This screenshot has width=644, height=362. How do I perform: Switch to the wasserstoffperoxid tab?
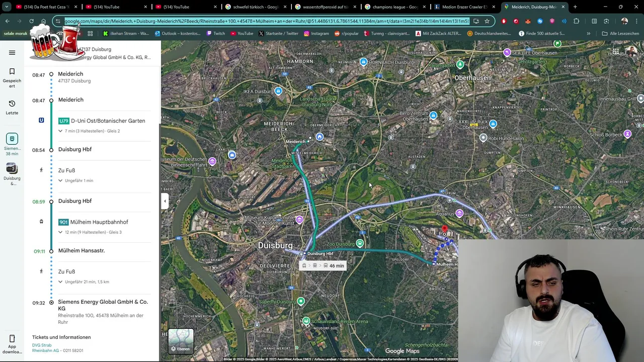[325, 7]
